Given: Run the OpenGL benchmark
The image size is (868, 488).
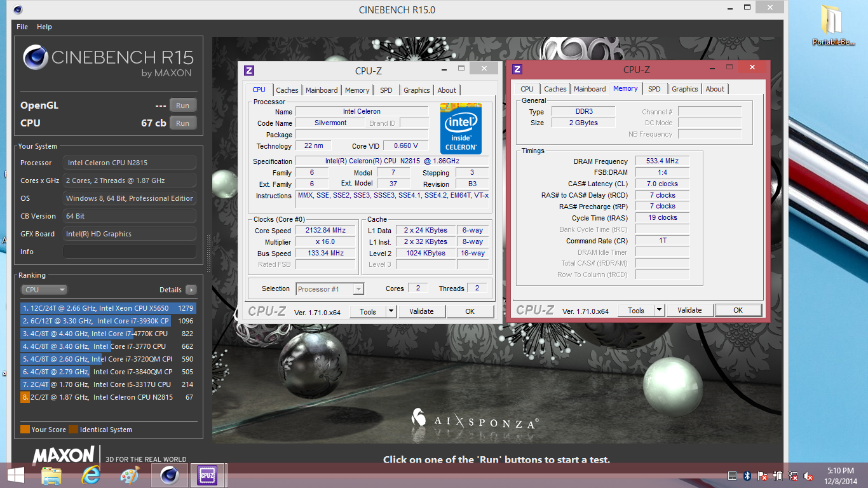Looking at the screenshot, I should point(183,105).
